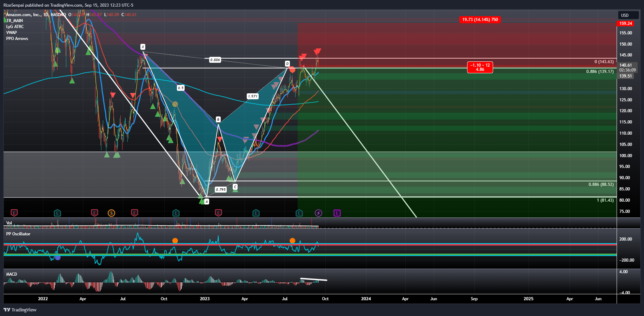Click the 19.73 (14.14%) 750 stop label
The image size is (644, 316).
480,20
